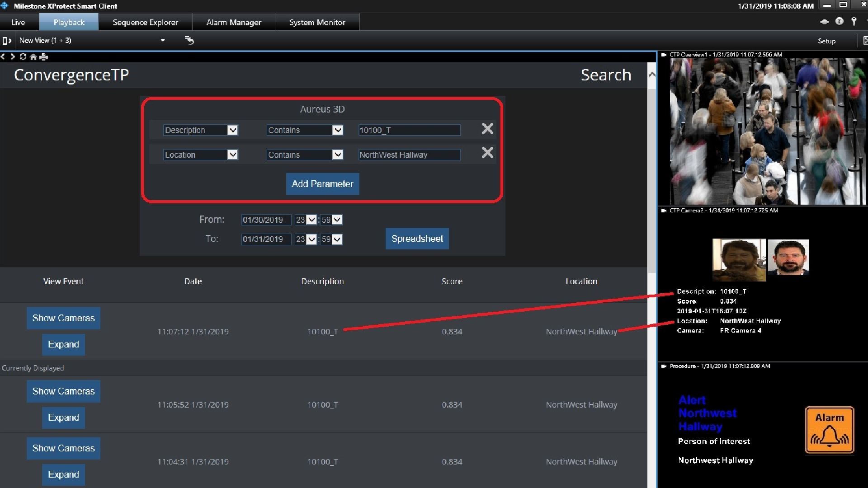This screenshot has height=488, width=868.
Task: Show Cameras for the 11:07:12 event
Action: 63,318
